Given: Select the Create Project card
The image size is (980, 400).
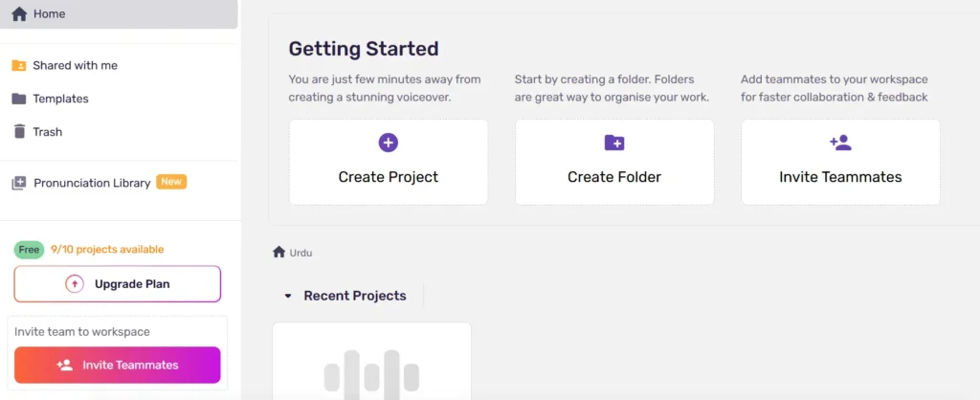Looking at the screenshot, I should point(389,162).
